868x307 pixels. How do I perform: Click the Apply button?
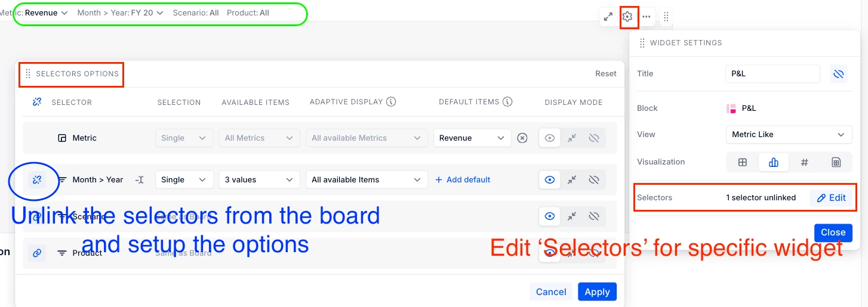pos(597,292)
